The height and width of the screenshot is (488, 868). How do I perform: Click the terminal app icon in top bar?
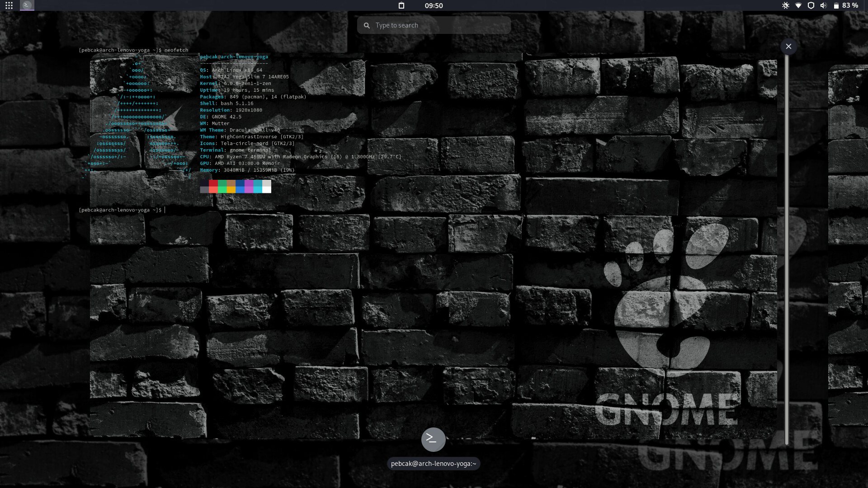click(x=27, y=5)
